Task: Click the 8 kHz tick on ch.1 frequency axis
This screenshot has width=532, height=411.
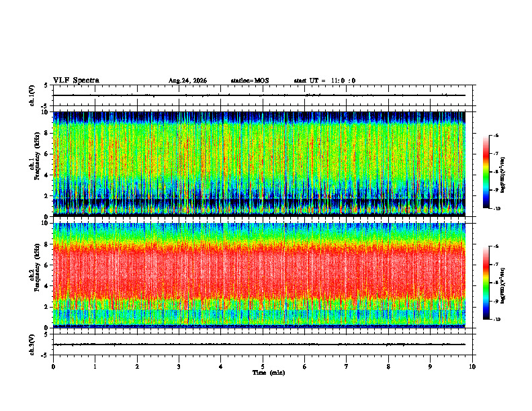Action: pos(47,133)
